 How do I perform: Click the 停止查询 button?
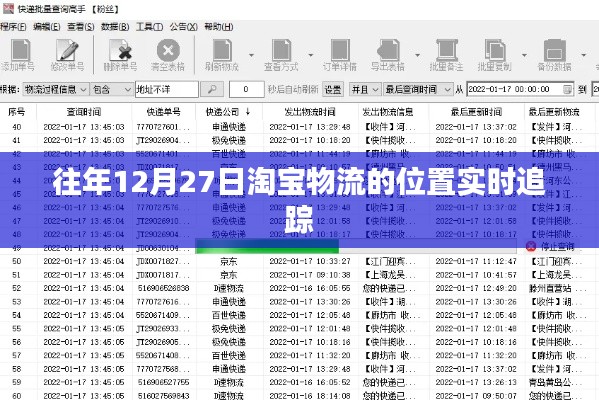click(x=550, y=246)
